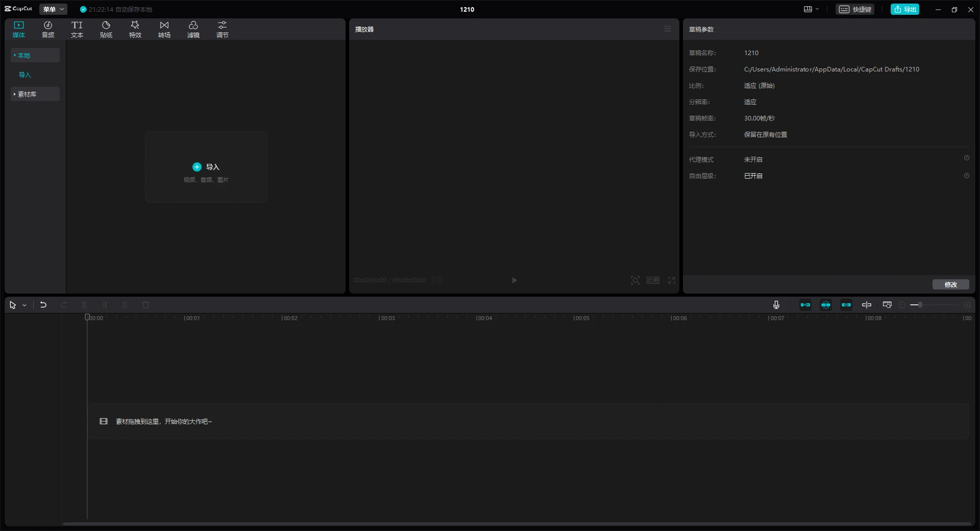Switch to the 文本 (Text) tab
Screen dimensions: 980x531
point(77,30)
